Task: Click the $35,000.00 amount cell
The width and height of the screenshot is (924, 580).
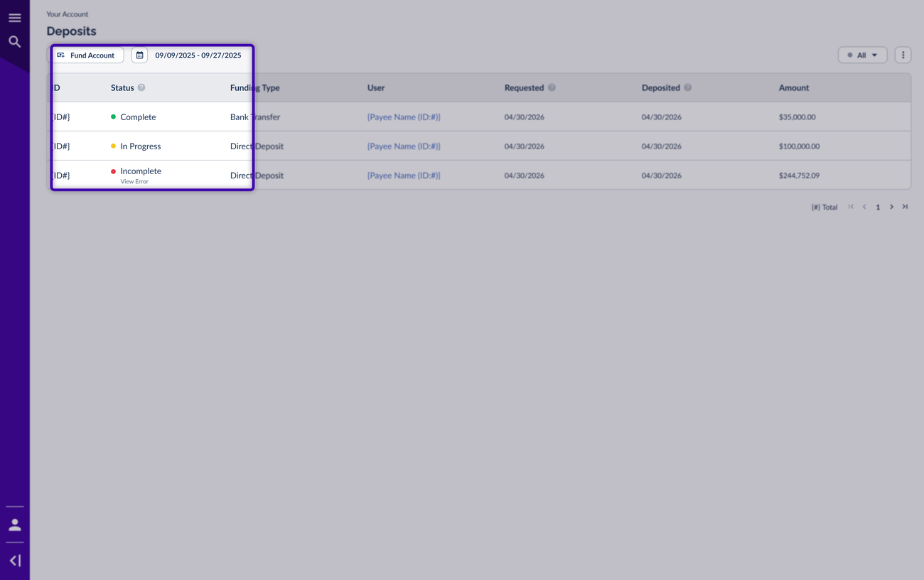Action: click(x=797, y=117)
